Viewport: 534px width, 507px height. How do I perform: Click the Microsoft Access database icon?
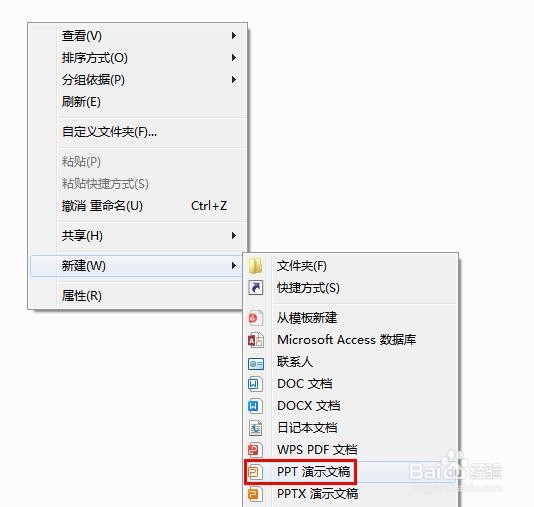point(255,340)
